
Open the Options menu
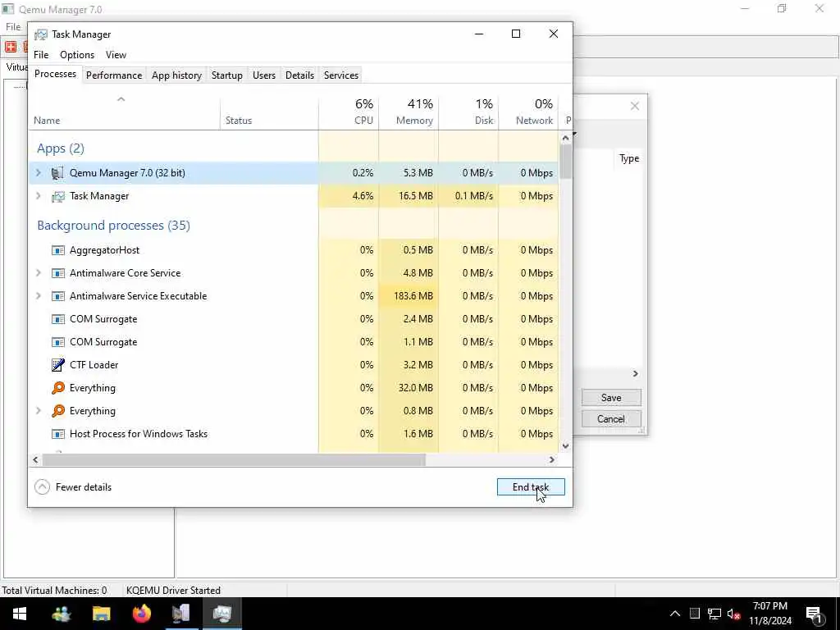point(77,55)
